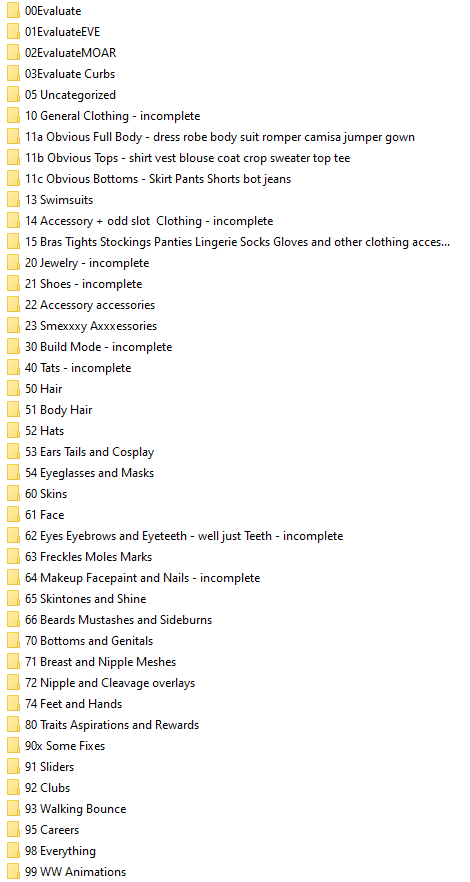This screenshot has width=470, height=882.
Task: Select the "10 General Clothing - incomplete" folder name
Action: click(x=112, y=116)
